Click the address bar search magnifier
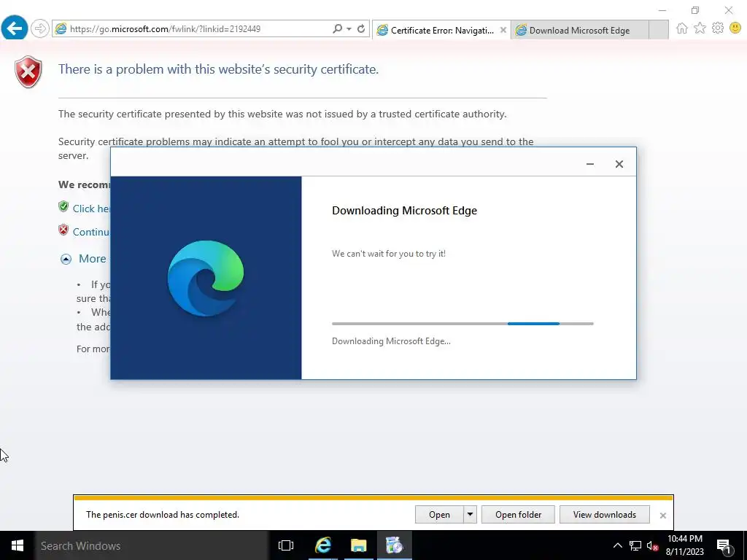This screenshot has width=747, height=560. click(337, 28)
